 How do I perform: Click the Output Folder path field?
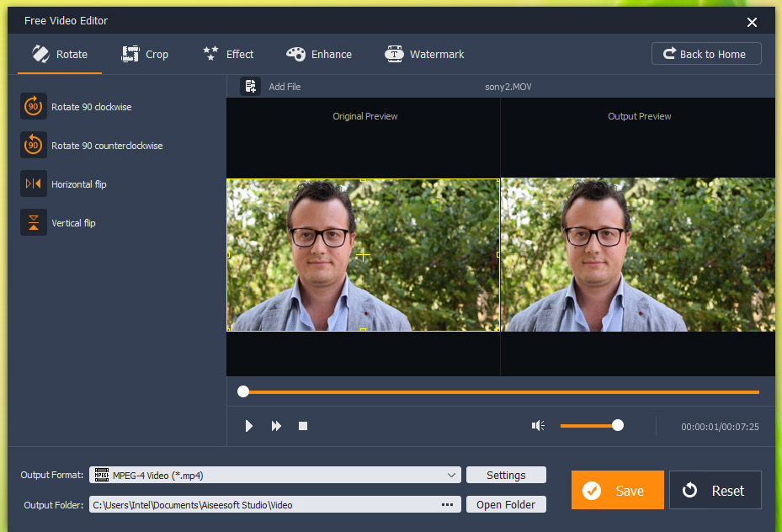[x=261, y=505]
